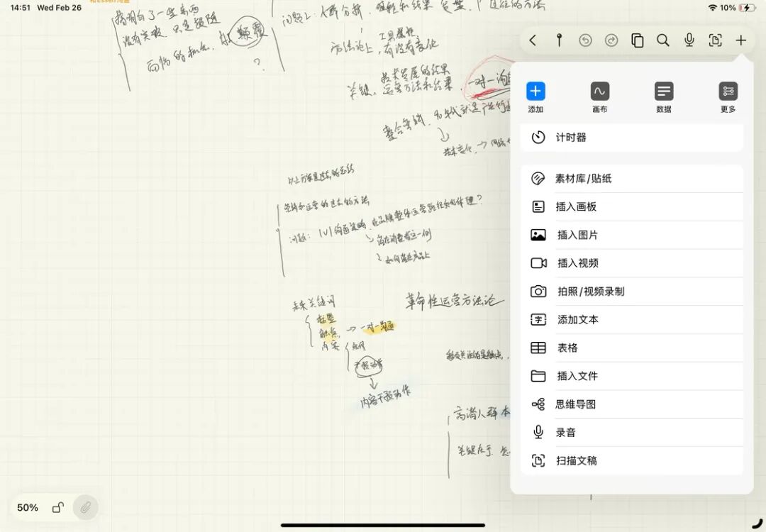The height and width of the screenshot is (532, 766).
Task: Select the pin tool icon
Action: point(560,40)
